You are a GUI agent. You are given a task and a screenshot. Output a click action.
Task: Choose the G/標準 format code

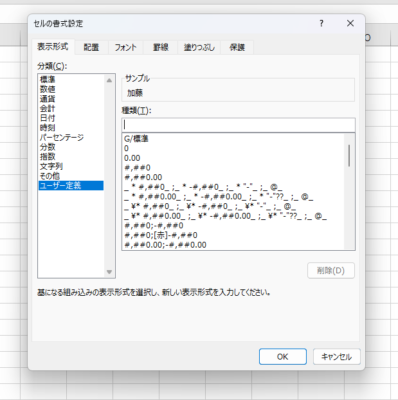point(234,139)
